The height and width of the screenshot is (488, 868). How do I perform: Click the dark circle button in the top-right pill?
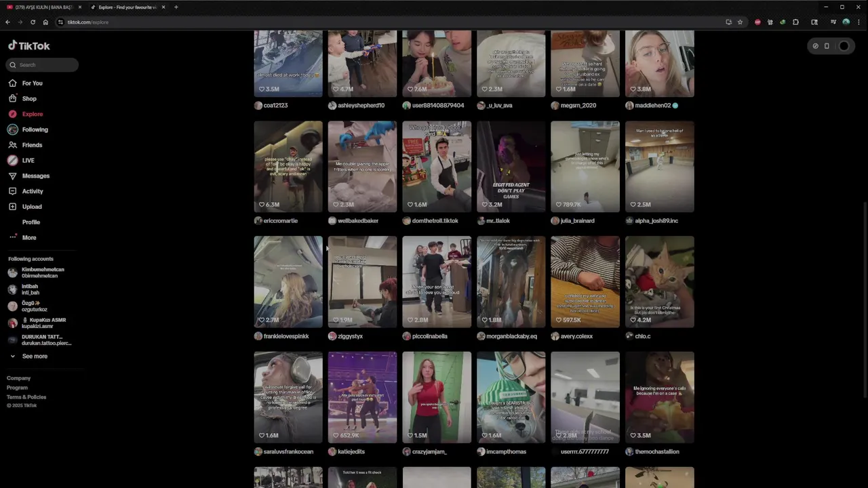[x=844, y=46]
